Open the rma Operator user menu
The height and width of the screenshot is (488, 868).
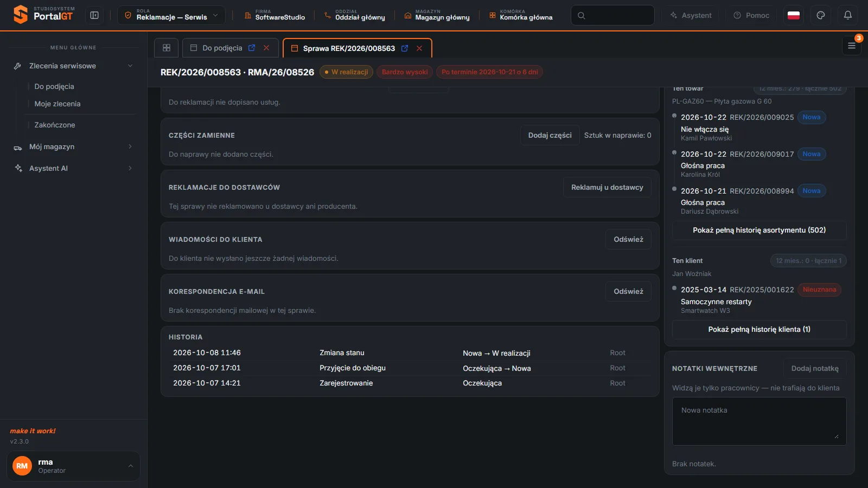[x=73, y=466]
